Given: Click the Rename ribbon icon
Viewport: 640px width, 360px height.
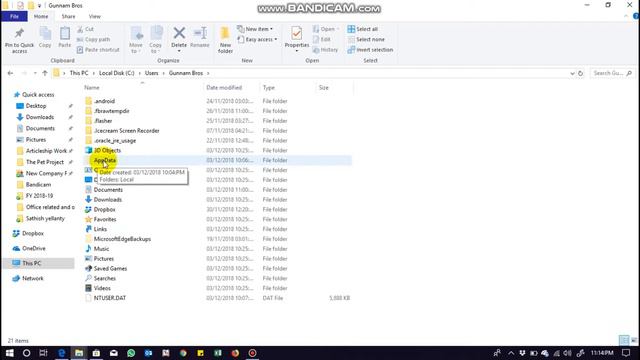Looking at the screenshot, I should [x=200, y=38].
